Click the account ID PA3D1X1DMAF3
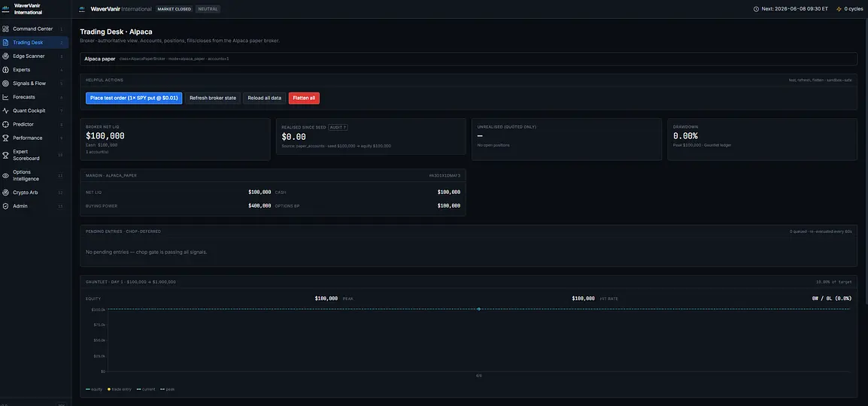Image resolution: width=868 pixels, height=406 pixels. pyautogui.click(x=445, y=175)
